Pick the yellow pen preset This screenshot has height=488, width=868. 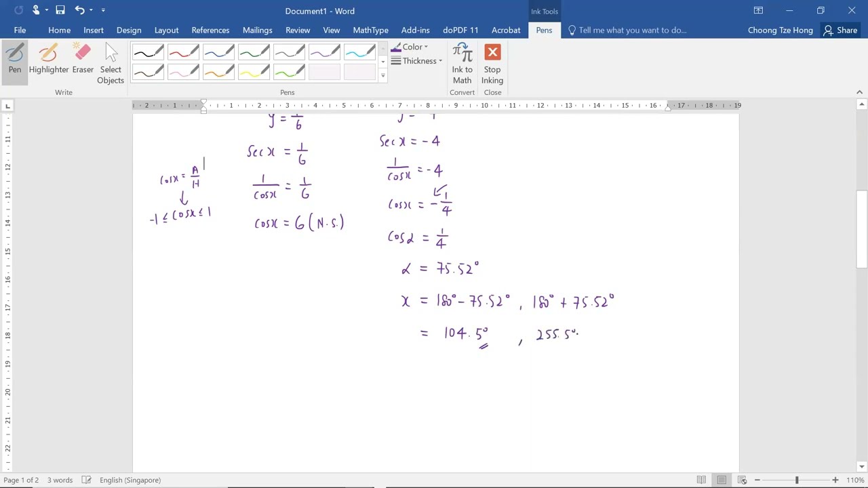click(254, 71)
